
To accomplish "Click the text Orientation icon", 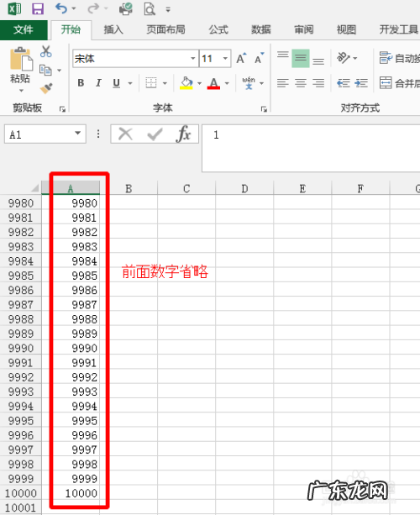I will click(x=344, y=58).
